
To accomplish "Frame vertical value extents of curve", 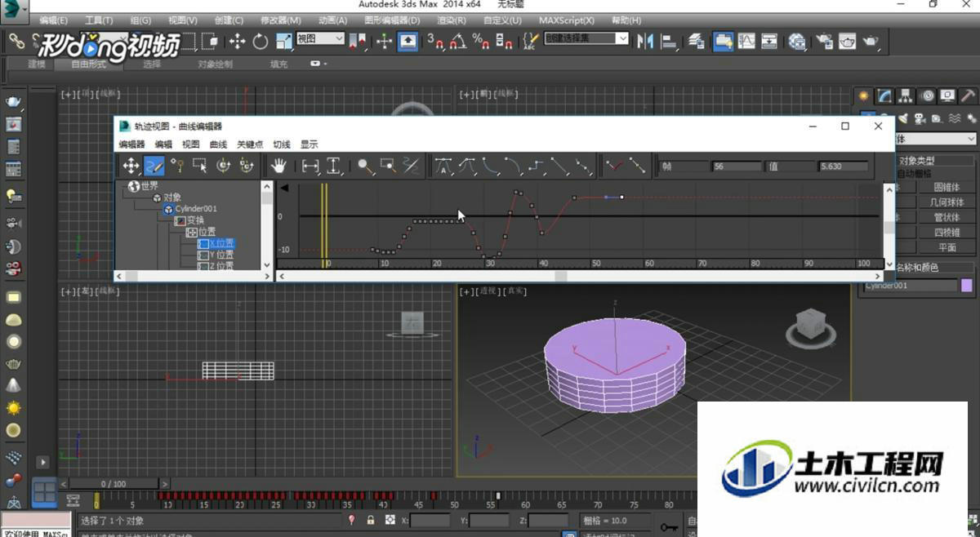I will pos(333,166).
